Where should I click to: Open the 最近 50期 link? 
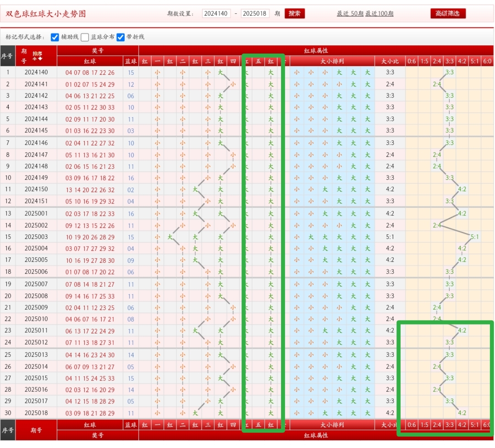[350, 14]
